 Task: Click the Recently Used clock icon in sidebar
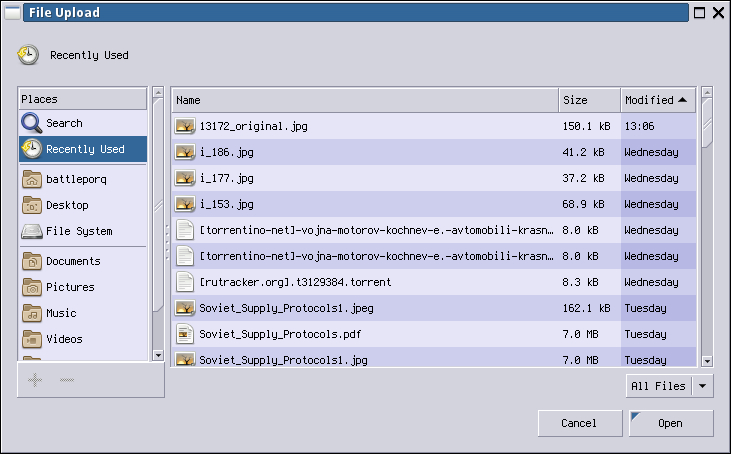pos(31,149)
